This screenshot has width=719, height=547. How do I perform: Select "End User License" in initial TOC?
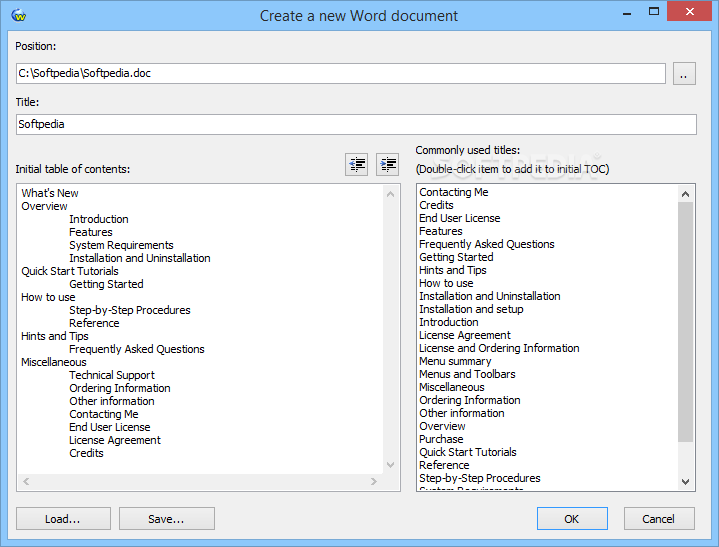coord(110,427)
